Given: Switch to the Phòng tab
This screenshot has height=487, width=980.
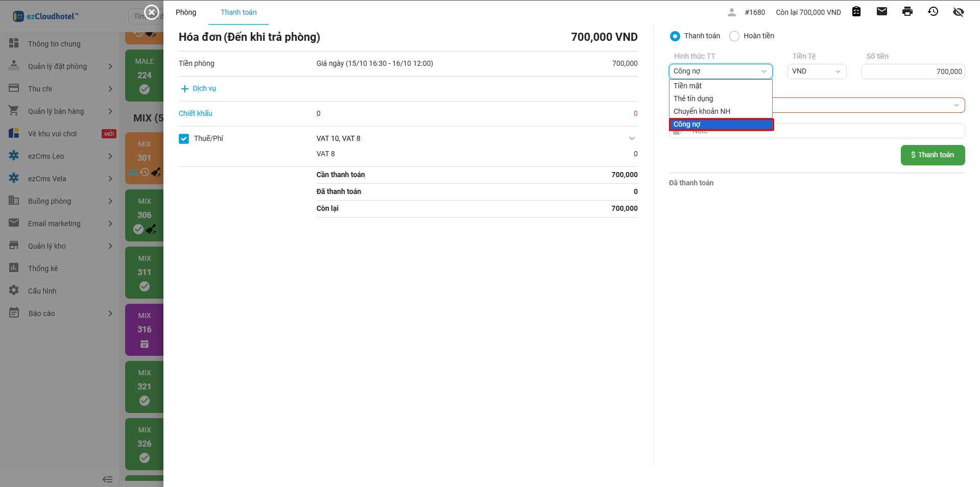Looking at the screenshot, I should point(186,12).
